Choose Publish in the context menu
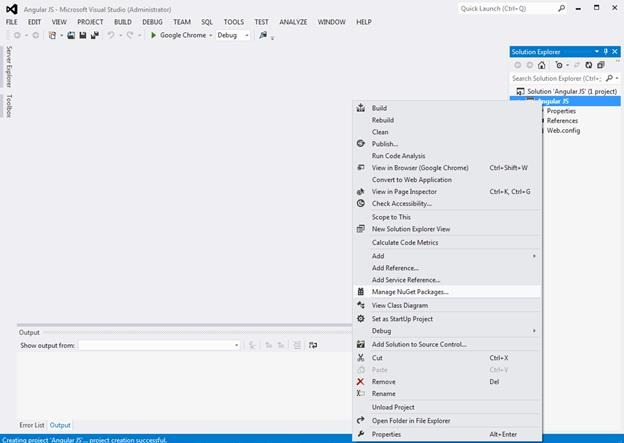The image size is (624, 443). [447, 144]
